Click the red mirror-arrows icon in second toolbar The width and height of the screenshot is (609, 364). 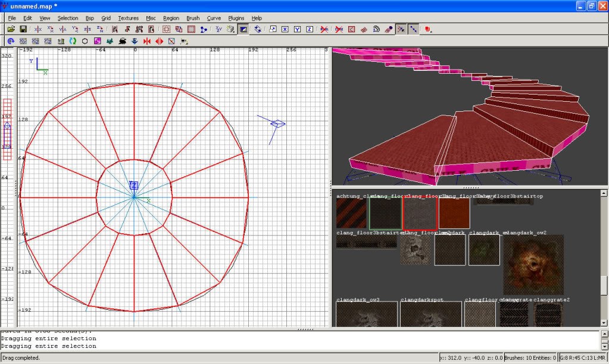[x=146, y=41]
